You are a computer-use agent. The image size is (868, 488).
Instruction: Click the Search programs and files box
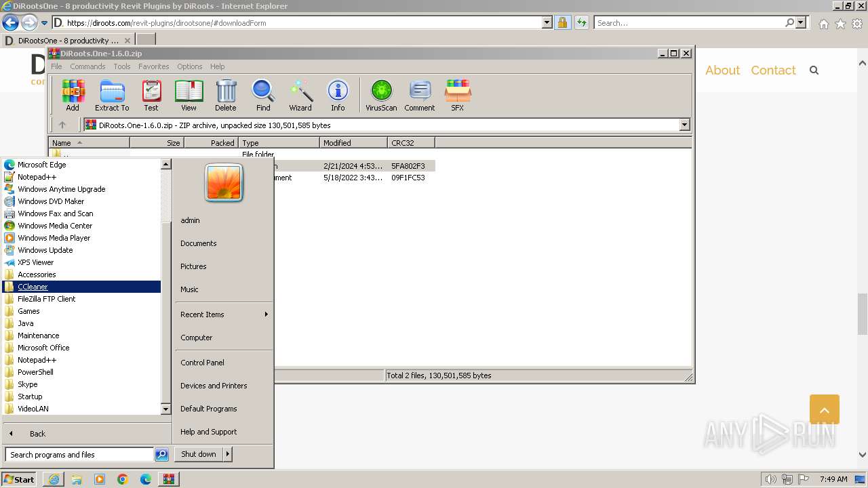pyautogui.click(x=79, y=455)
